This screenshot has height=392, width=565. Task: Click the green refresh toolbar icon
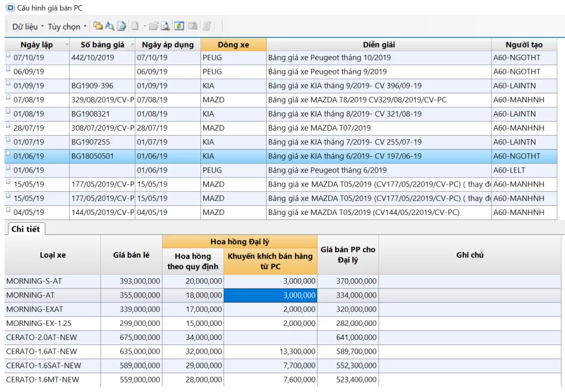point(179,26)
